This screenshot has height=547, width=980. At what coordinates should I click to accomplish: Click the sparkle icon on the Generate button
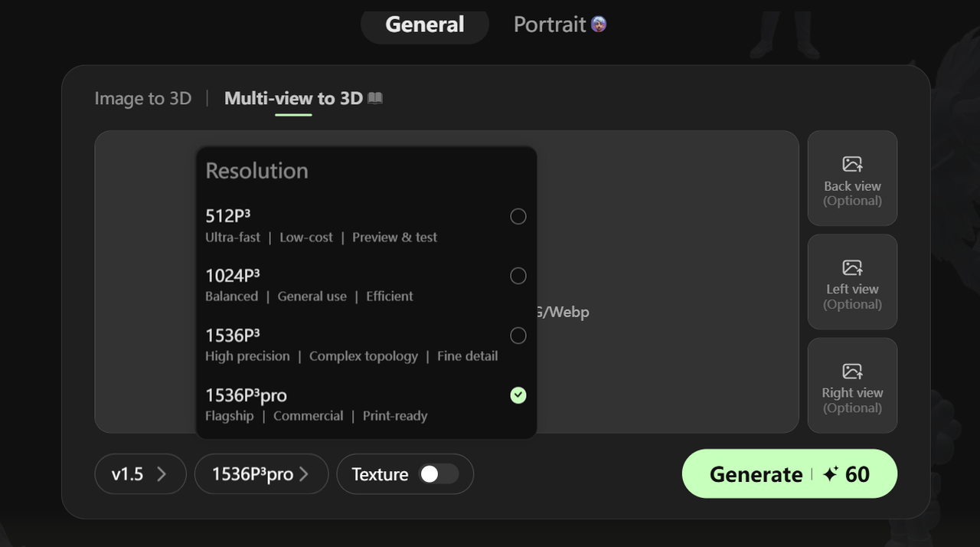pos(829,473)
